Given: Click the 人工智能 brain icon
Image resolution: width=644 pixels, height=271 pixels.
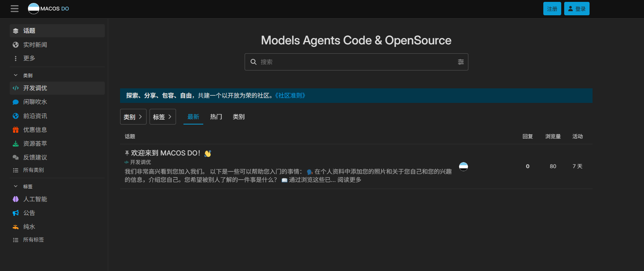Looking at the screenshot, I should point(16,199).
